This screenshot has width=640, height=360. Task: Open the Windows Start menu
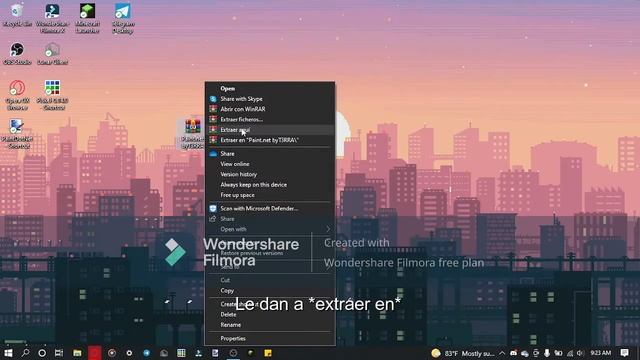tap(8, 353)
